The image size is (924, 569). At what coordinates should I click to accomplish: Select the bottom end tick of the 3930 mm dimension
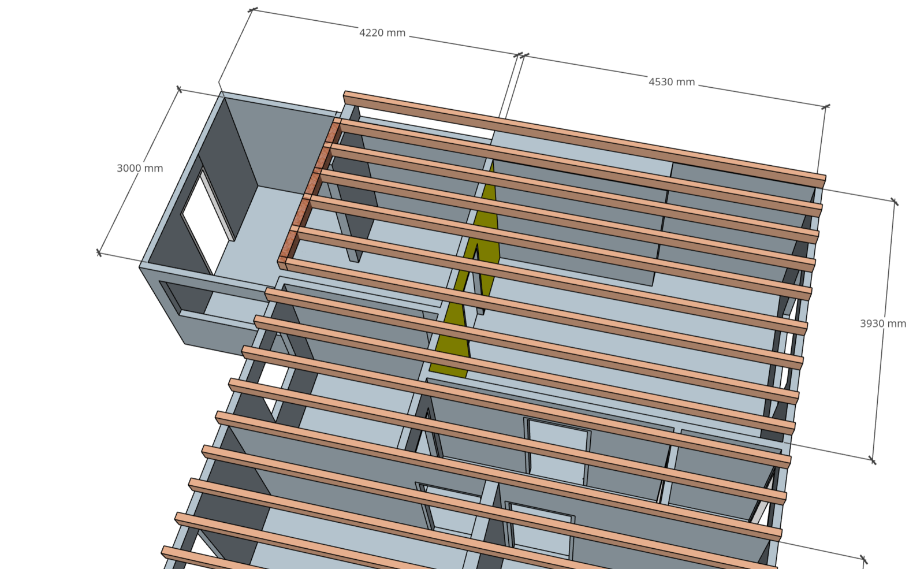click(x=873, y=460)
